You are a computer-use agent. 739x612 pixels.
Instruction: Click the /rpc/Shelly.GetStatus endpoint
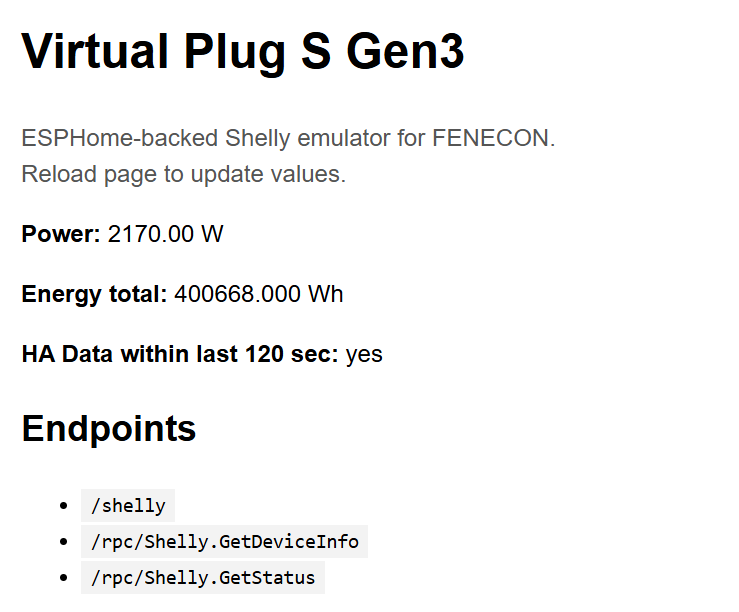[202, 578]
